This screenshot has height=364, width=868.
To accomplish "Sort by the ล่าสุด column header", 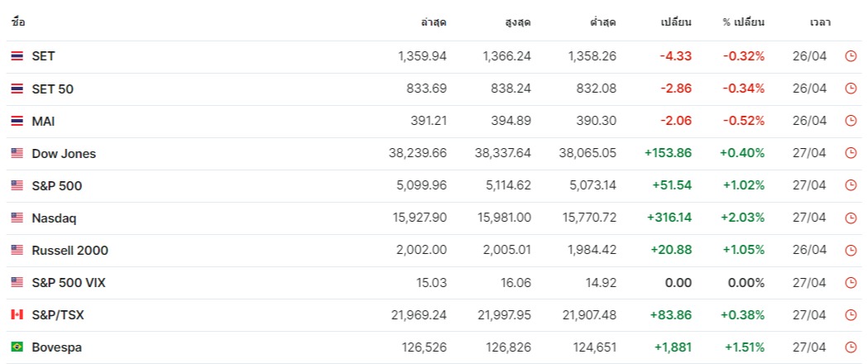I will point(434,22).
